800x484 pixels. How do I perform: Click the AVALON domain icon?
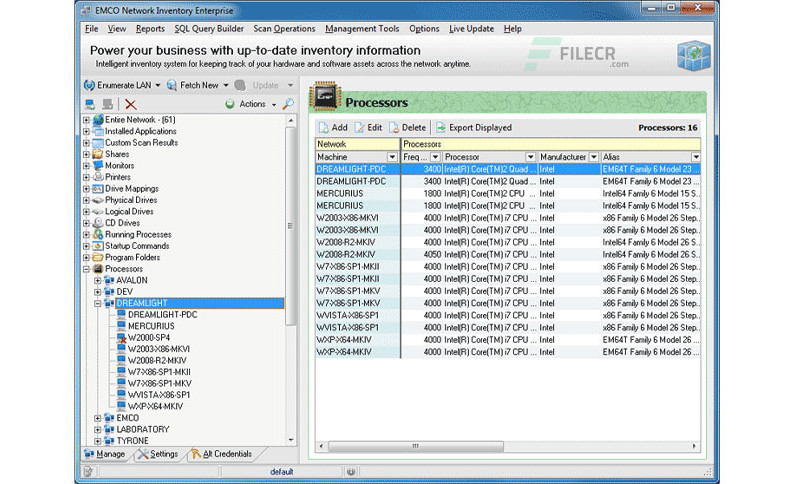109,281
